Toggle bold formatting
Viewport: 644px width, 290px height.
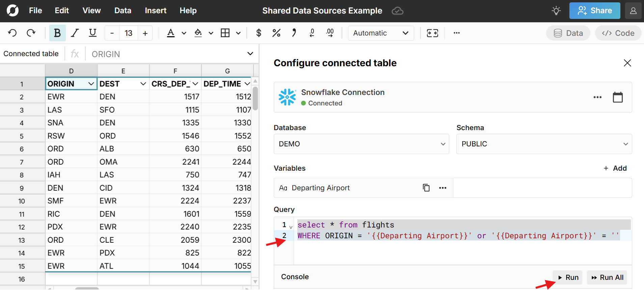click(57, 33)
